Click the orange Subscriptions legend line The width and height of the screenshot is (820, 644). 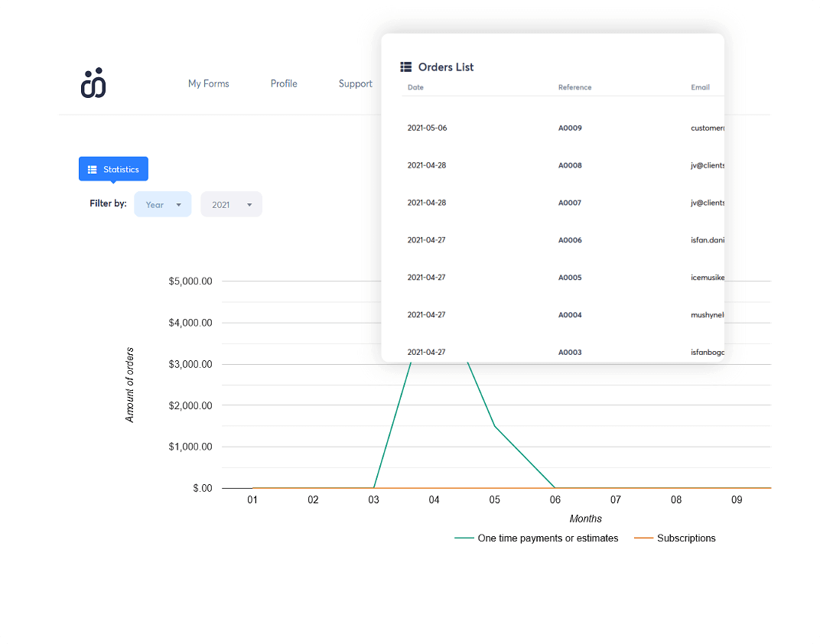(643, 538)
